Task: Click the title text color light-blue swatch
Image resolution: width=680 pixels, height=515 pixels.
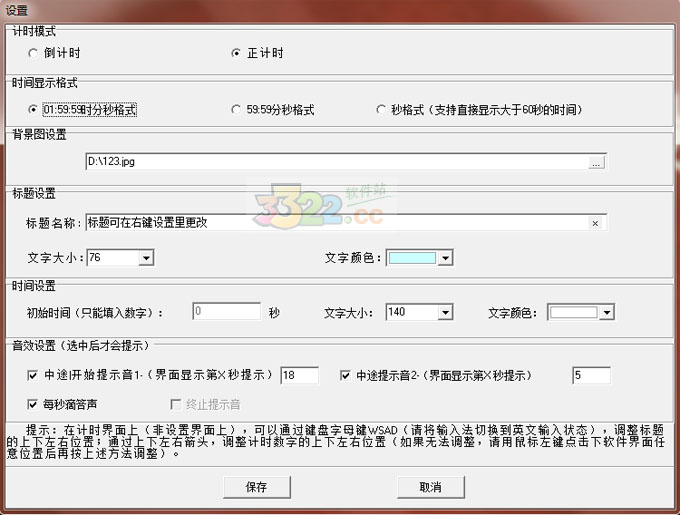Action: 412,258
